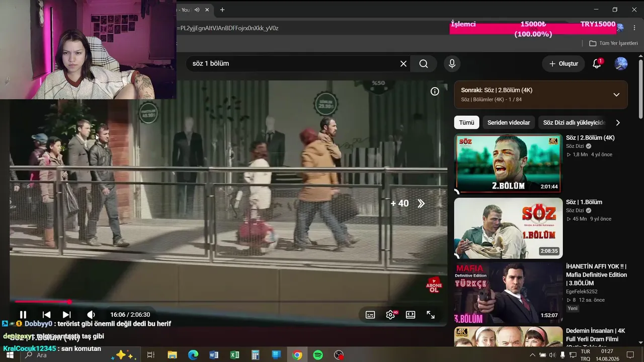
Task: Start voice search with microphone icon
Action: click(x=452, y=64)
